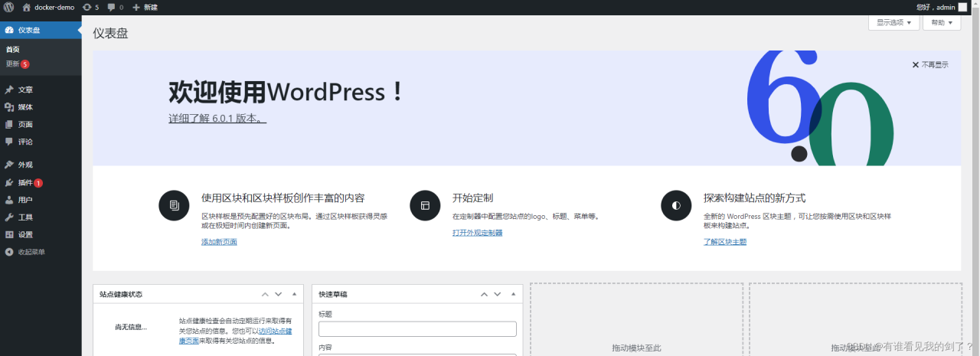Follow the 打开外观定制器 link

pyautogui.click(x=477, y=233)
